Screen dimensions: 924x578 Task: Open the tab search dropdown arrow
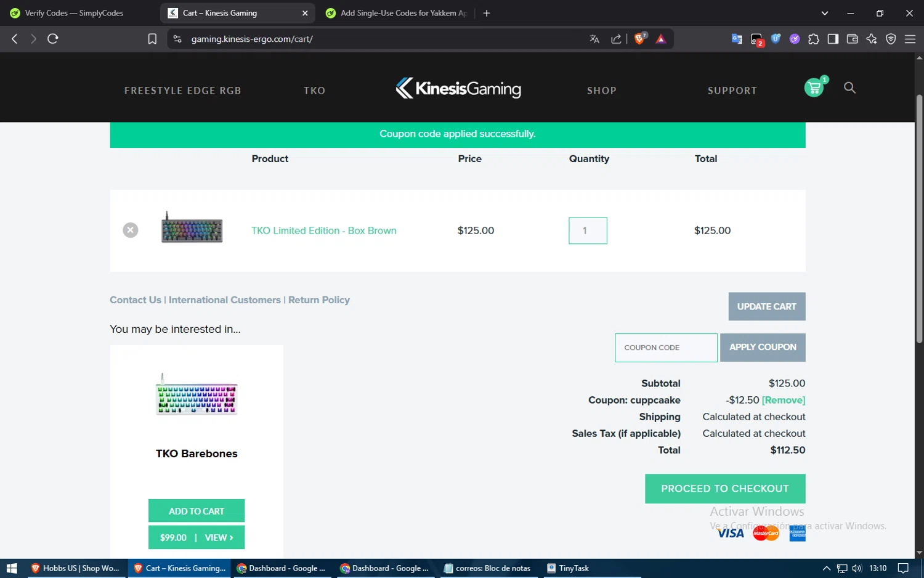pos(825,13)
